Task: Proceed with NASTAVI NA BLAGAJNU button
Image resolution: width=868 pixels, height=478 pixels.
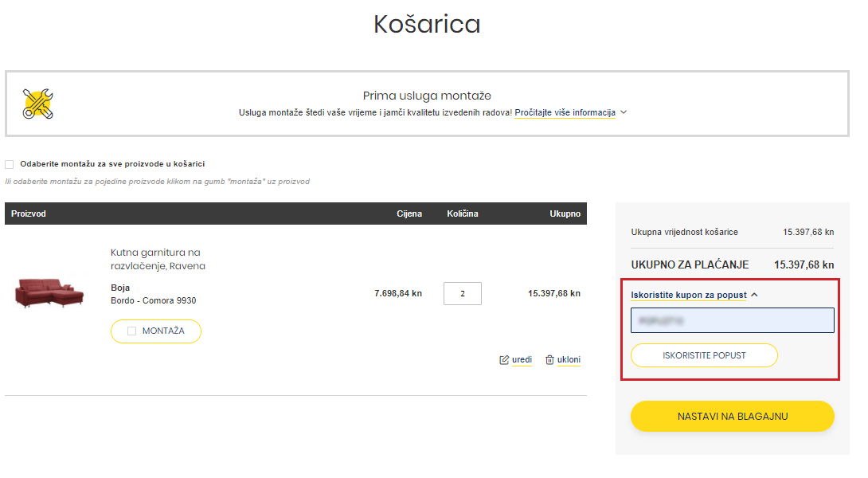Action: click(732, 417)
